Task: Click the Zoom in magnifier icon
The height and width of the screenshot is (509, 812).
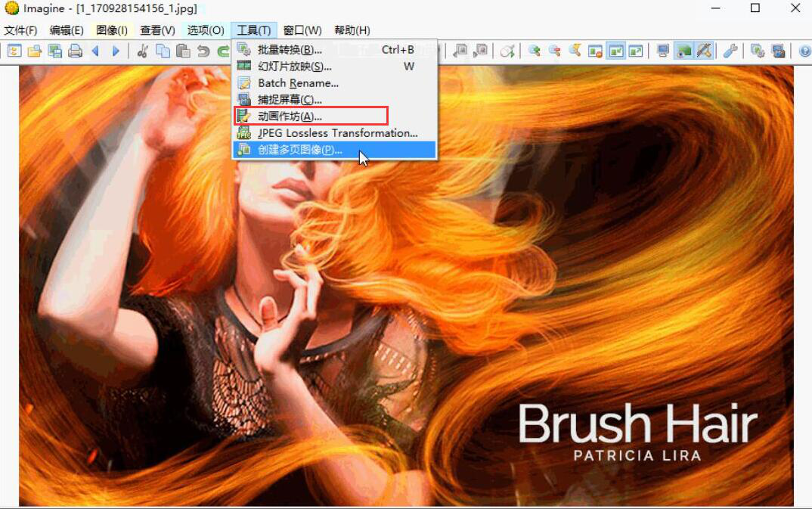Action: (x=535, y=51)
